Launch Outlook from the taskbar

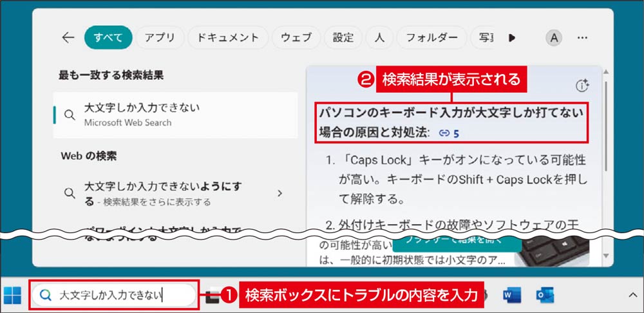pos(545,296)
